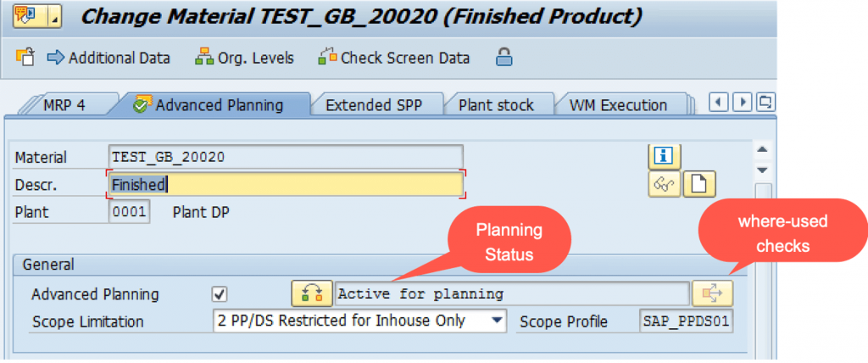Click the planning status toggle icon button
The width and height of the screenshot is (868, 363).
[312, 293]
